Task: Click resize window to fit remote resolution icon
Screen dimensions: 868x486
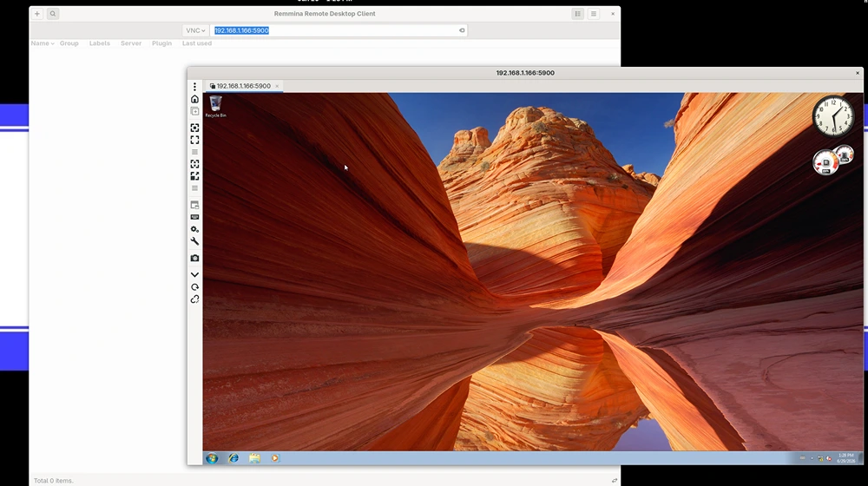Action: [194, 128]
